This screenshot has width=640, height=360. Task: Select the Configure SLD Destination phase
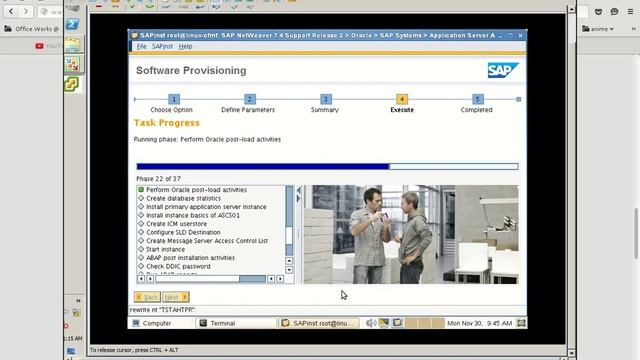[183, 232]
